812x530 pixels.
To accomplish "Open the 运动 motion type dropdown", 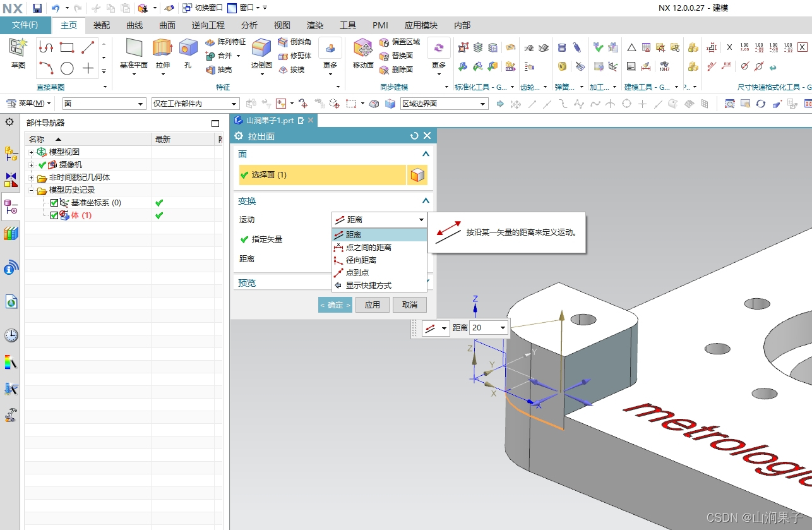I will tap(379, 220).
